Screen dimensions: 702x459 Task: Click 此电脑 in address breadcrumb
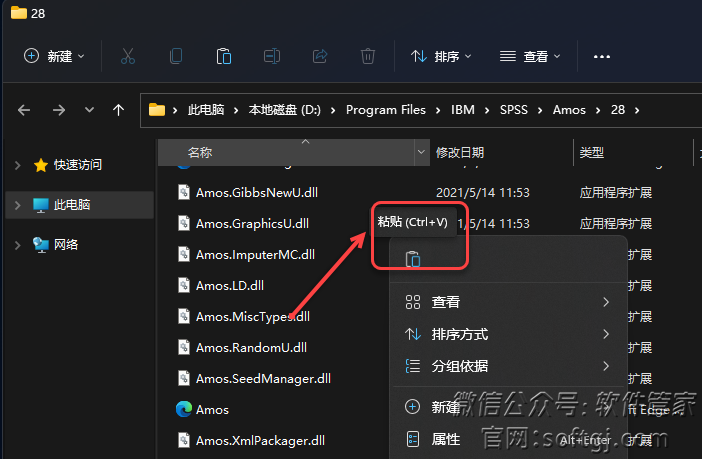coord(205,110)
